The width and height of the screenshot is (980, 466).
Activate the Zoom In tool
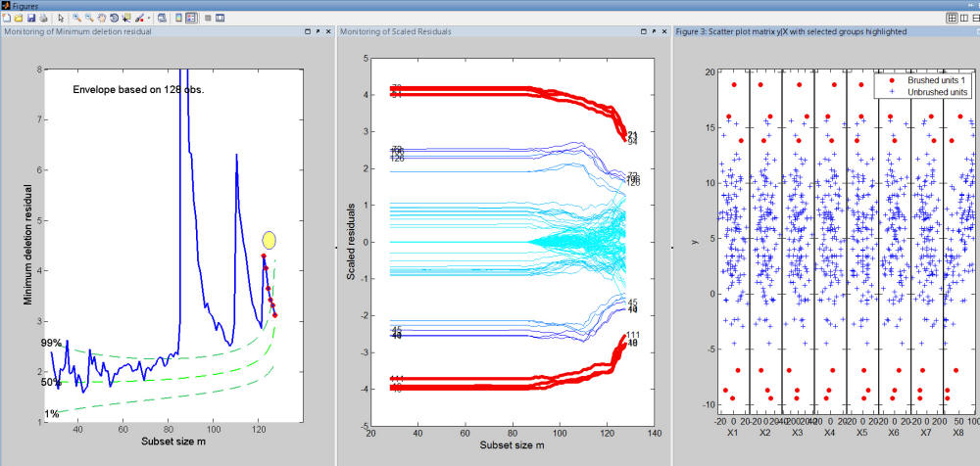76,19
